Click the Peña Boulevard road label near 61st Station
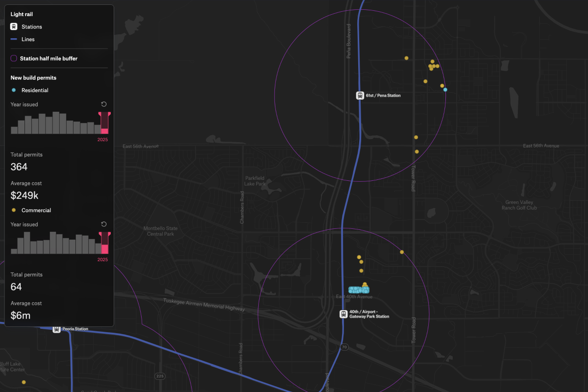588x392 pixels. point(349,41)
